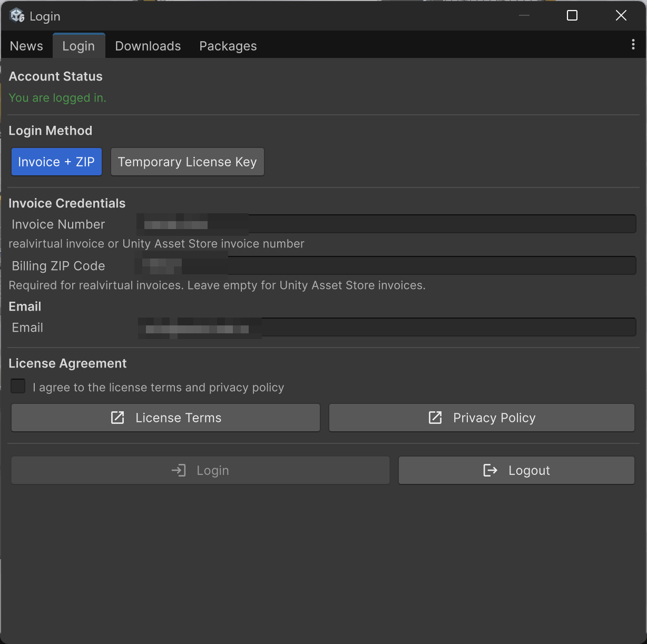This screenshot has height=644, width=647.
Task: Open the Downloads tab
Action: tap(148, 46)
